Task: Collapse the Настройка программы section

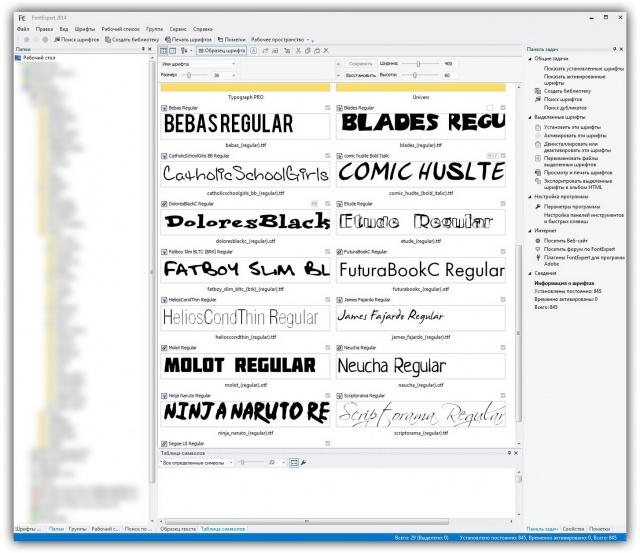Action: tap(530, 197)
